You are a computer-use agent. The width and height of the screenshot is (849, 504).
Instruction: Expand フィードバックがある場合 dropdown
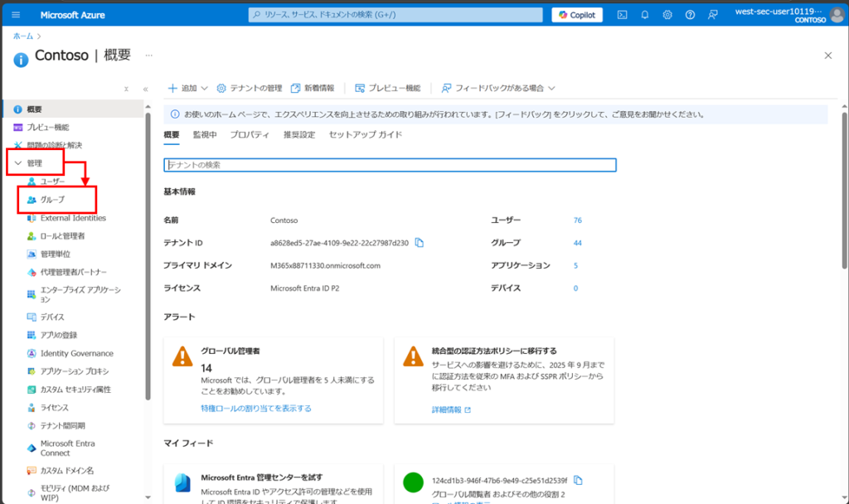point(498,88)
